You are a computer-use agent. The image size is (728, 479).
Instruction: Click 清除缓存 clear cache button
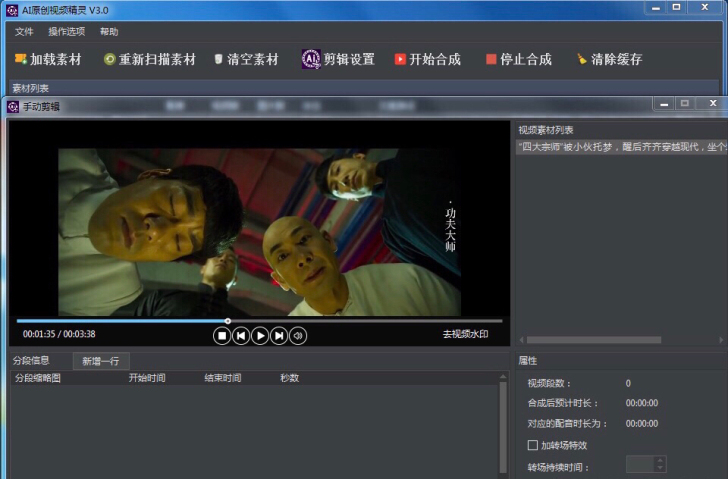[x=609, y=59]
